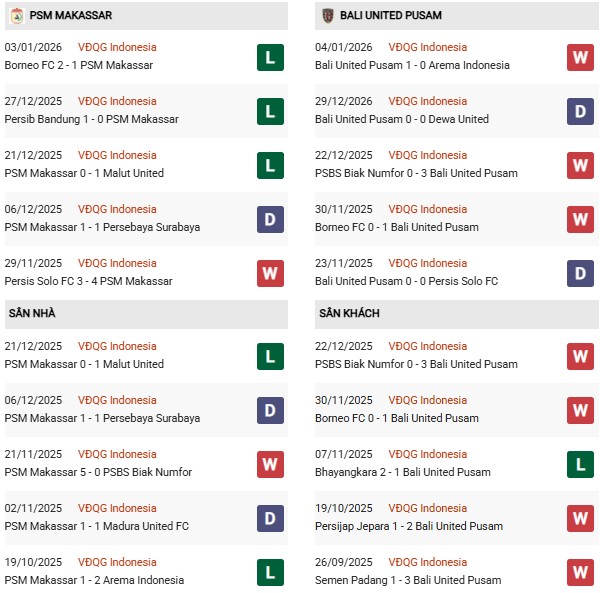Click VĐQG Indonesia link dated 26/09/2025
Image resolution: width=600 pixels, height=593 pixels.
tap(427, 562)
